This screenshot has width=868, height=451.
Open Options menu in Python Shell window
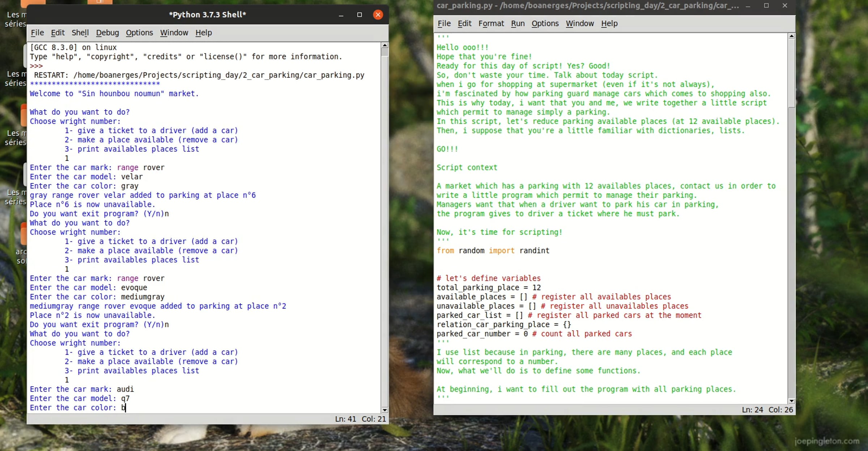tap(139, 33)
